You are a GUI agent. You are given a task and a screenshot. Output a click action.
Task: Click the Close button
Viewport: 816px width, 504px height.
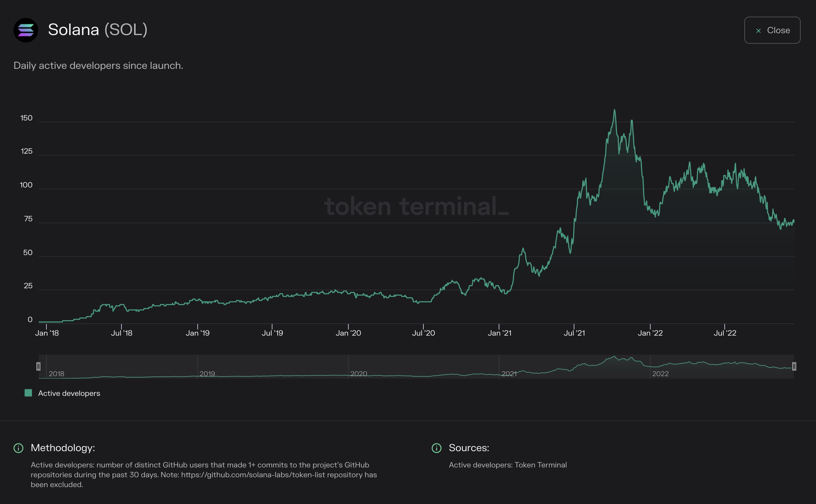tap(772, 30)
